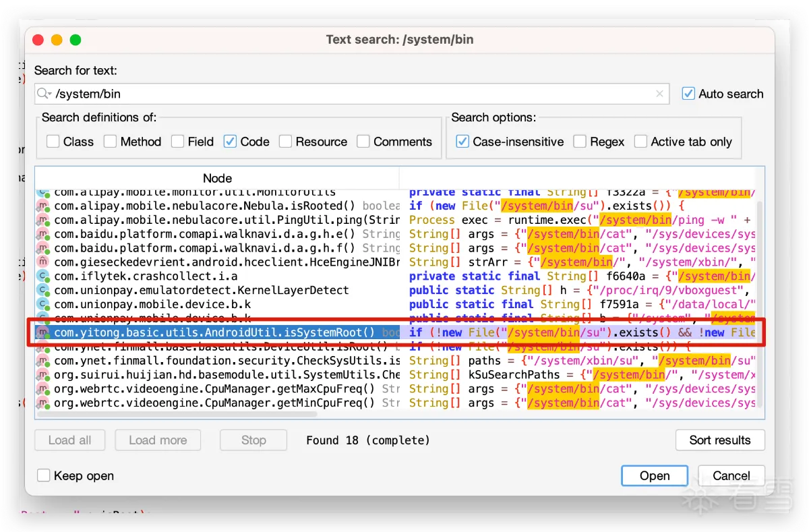Uncheck the Case-insensitive option
809x532 pixels.
(462, 142)
